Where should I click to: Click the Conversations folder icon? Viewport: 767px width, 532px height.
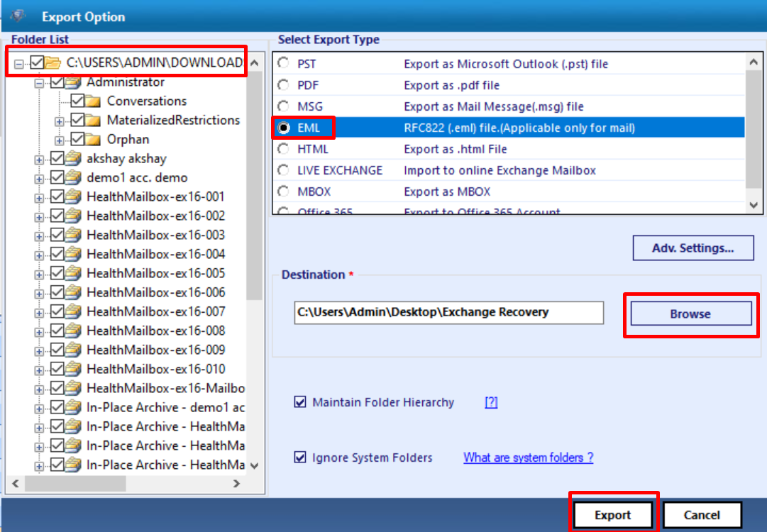point(93,101)
